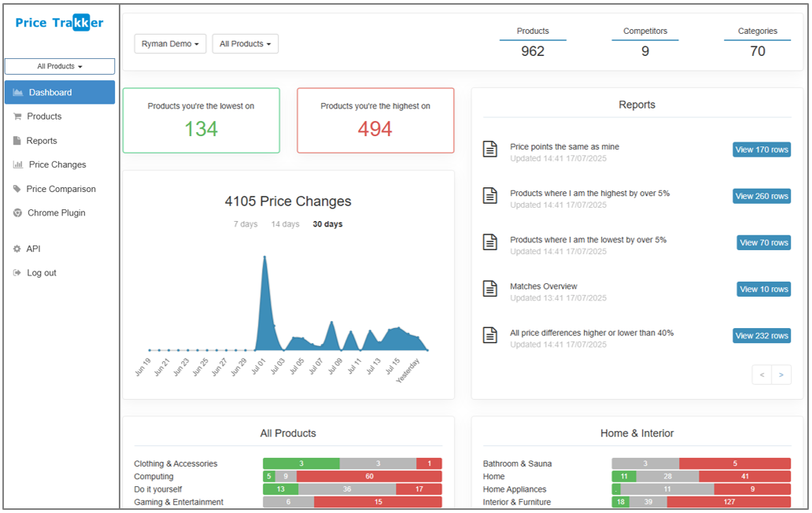
Task: Click the Home & Interior panel heading
Action: point(637,434)
